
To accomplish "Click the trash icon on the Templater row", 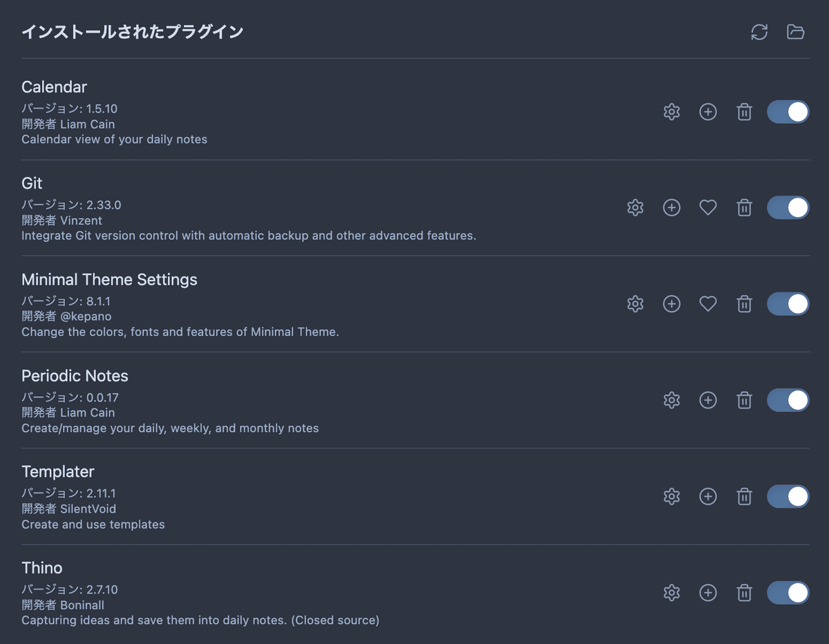I will click(x=744, y=496).
